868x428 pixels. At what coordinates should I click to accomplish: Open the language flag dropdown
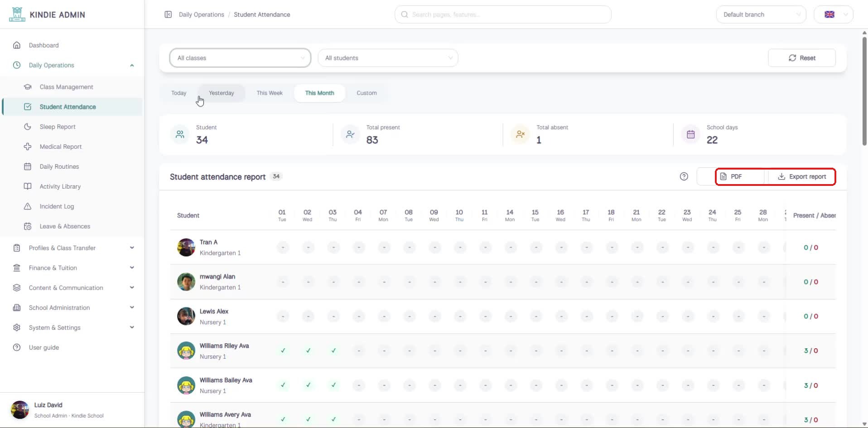click(834, 15)
